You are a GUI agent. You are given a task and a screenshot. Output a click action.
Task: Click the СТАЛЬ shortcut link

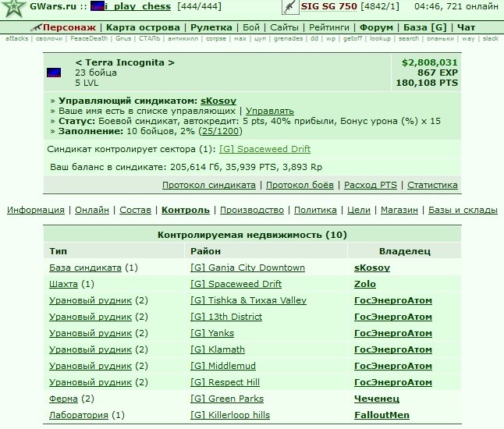(x=150, y=38)
